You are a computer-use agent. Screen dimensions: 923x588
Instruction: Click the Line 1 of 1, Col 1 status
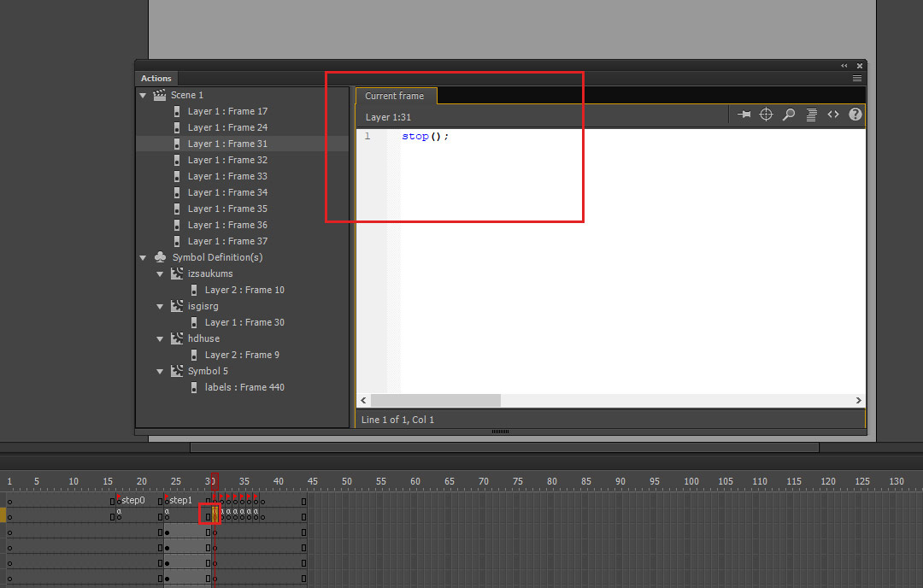pos(397,420)
